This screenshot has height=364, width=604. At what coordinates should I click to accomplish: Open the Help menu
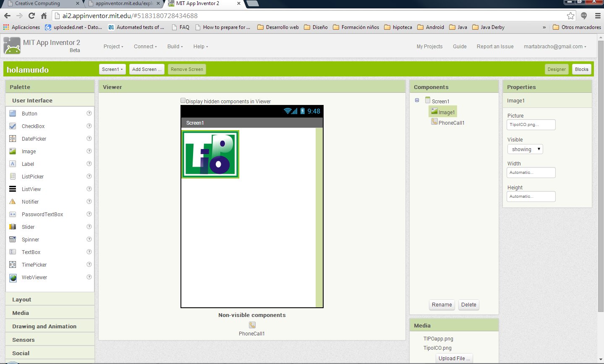coord(201,47)
